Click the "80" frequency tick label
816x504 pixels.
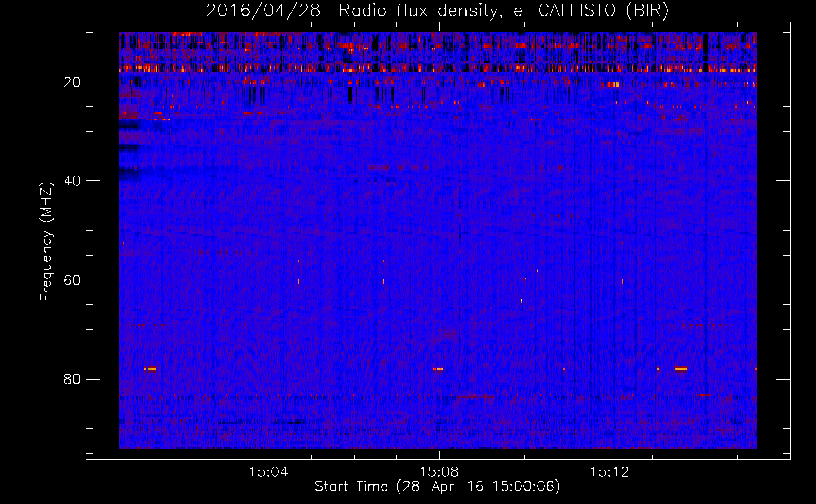point(72,379)
